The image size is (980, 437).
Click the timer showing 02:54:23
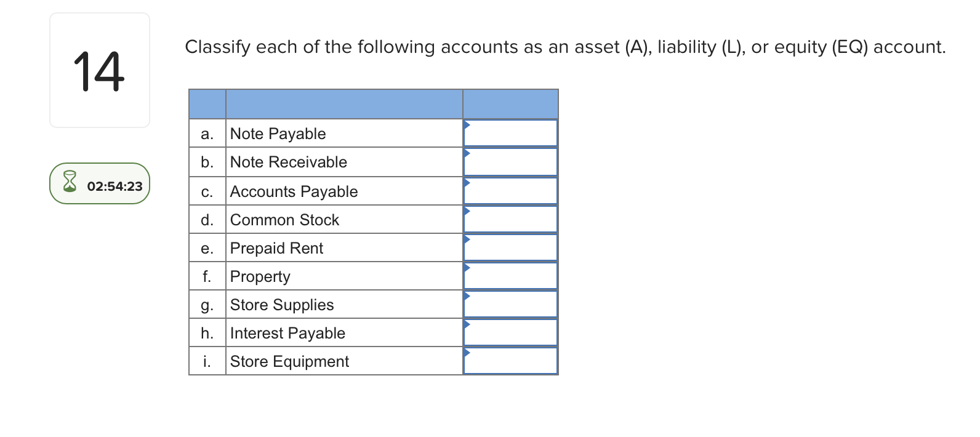coord(114,184)
